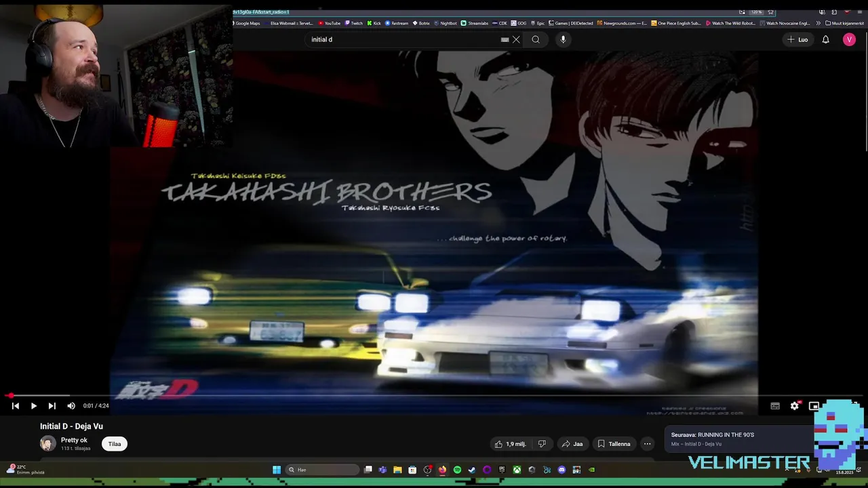The height and width of the screenshot is (488, 868).
Task: Switch to Firefox on taskbar
Action: coord(442,470)
